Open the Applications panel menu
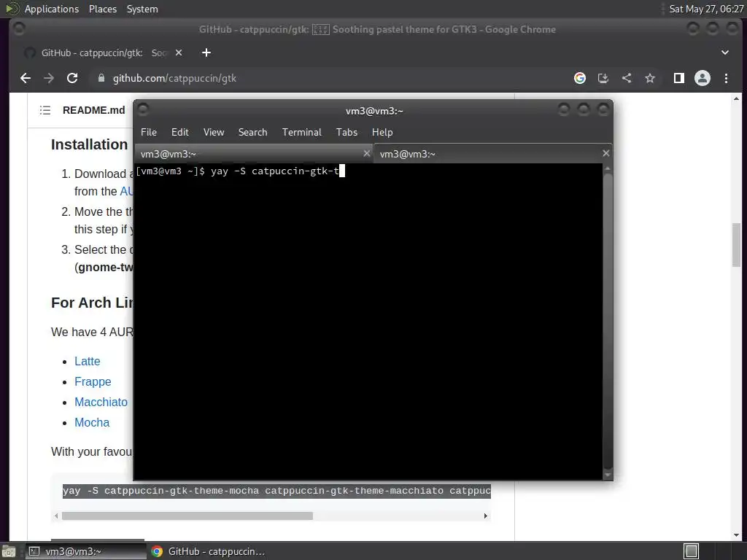The width and height of the screenshot is (747, 560). click(52, 9)
